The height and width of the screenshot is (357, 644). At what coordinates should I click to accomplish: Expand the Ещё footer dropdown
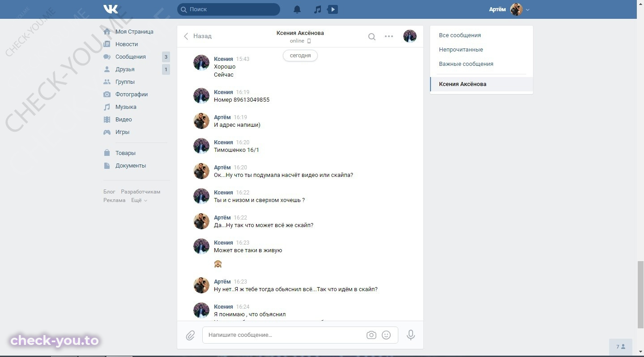[139, 200]
